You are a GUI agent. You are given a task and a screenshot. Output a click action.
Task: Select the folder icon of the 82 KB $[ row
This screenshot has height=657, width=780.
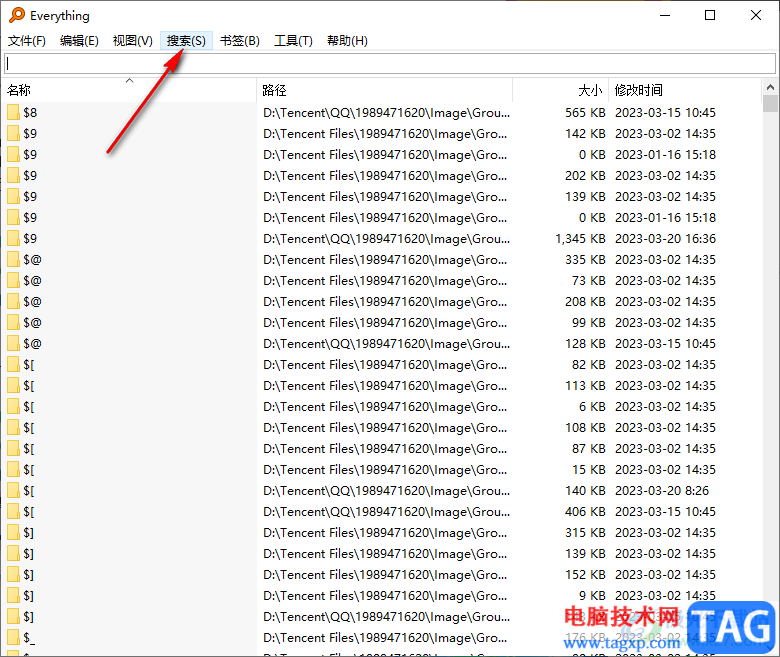click(x=13, y=365)
